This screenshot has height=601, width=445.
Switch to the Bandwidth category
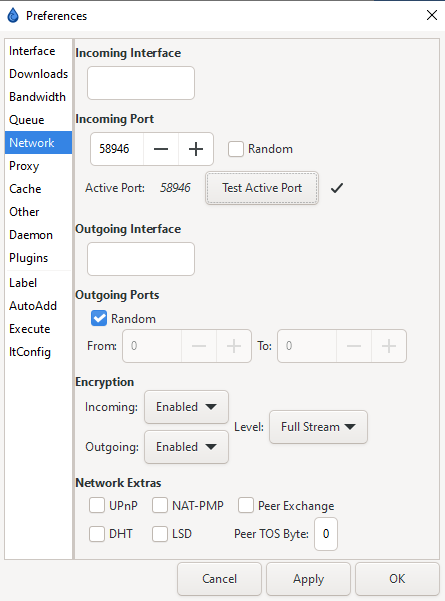(38, 97)
